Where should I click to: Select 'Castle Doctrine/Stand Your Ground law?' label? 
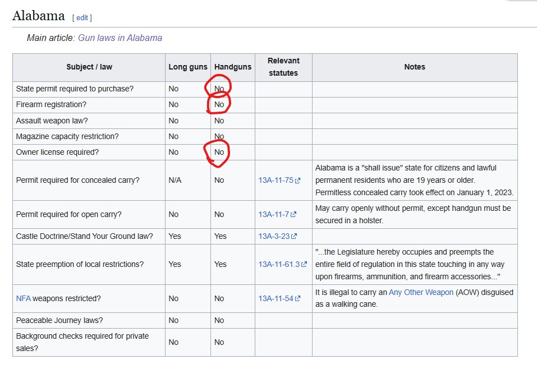click(x=85, y=237)
